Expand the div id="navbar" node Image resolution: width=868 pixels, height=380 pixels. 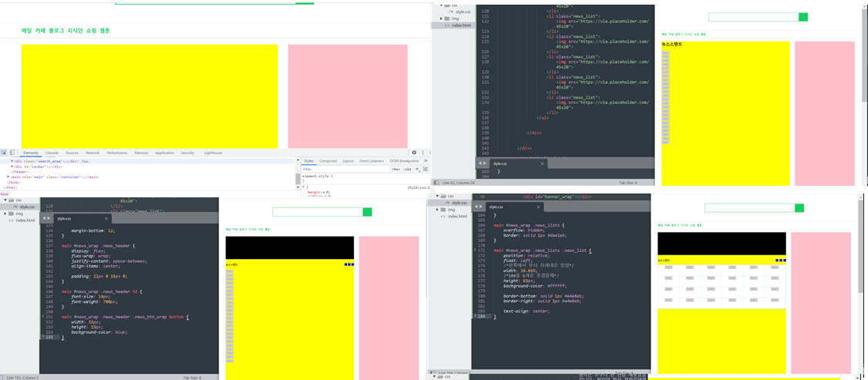tap(12, 166)
